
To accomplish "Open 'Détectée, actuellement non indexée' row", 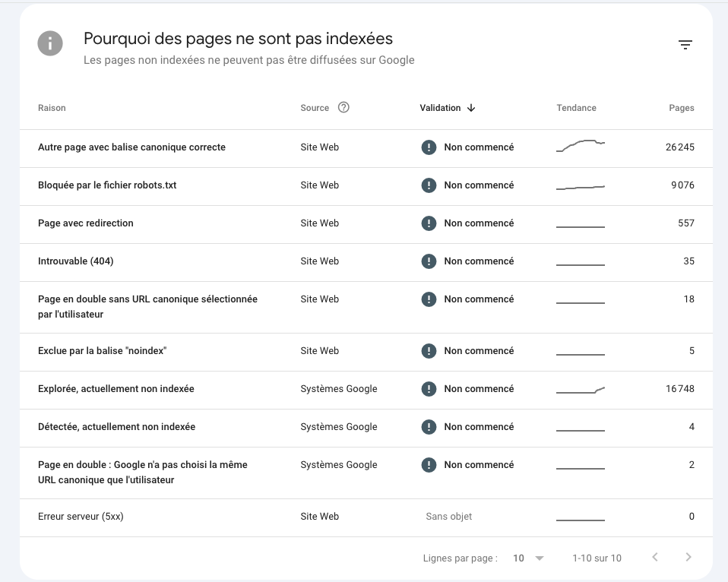I will coord(116,427).
